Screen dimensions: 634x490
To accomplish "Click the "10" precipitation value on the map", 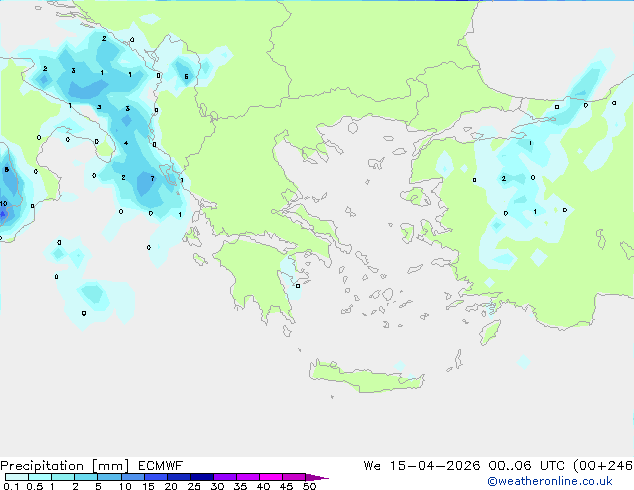I will click(x=4, y=203).
